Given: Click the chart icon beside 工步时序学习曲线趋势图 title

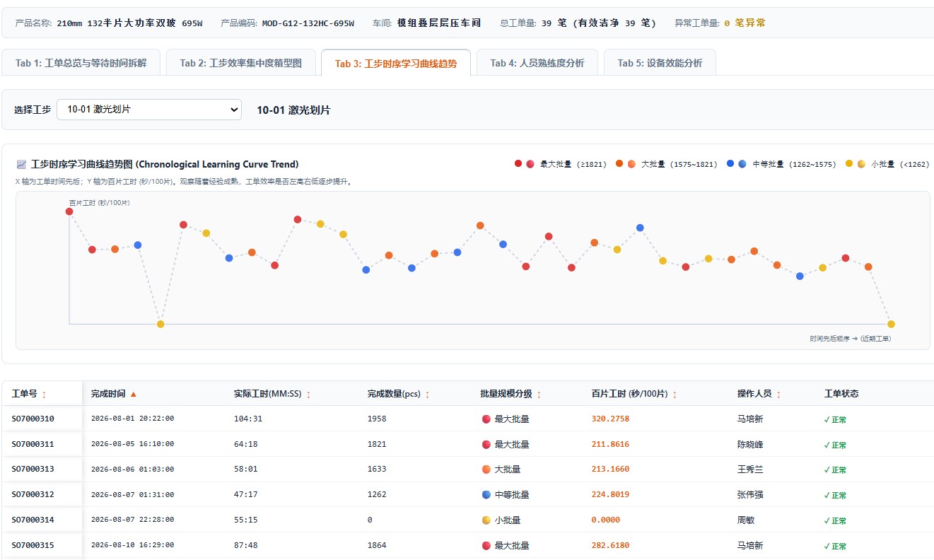Looking at the screenshot, I should pyautogui.click(x=21, y=165).
